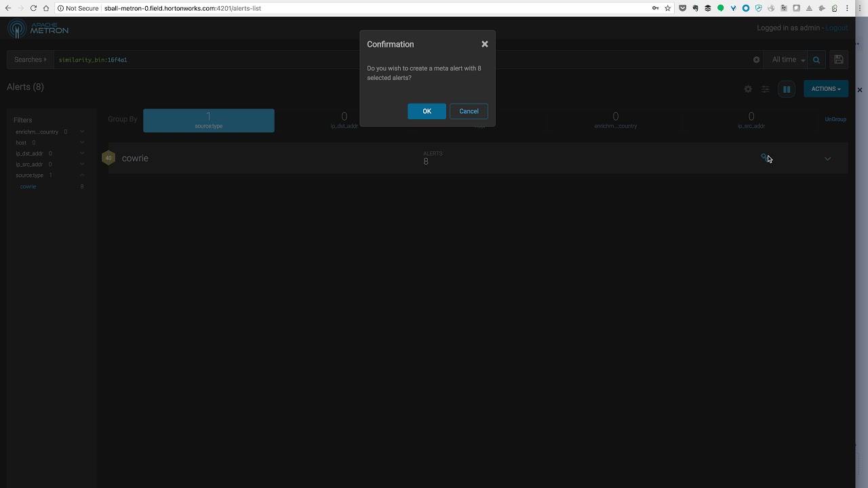Click the browser forward arrow
This screenshot has height=488, width=868.
tap(20, 8)
